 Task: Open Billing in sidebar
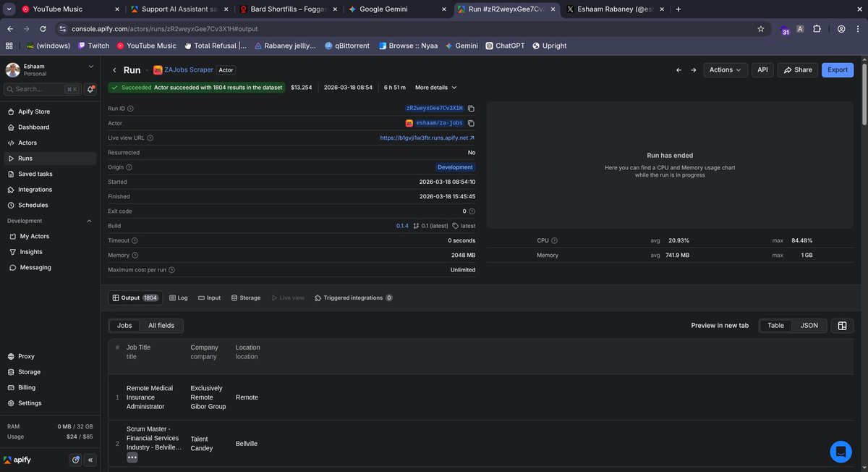(50, 387)
